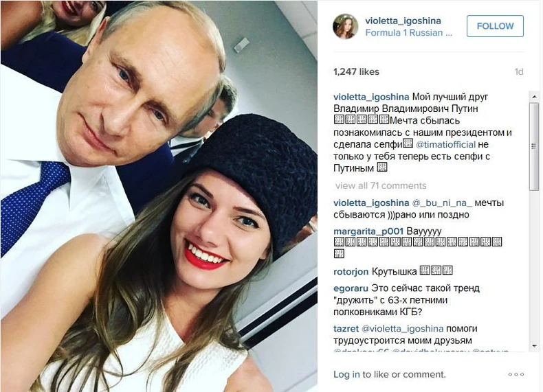Viewport: 543px width, 392px height.
Task: Open tazret commenter profile
Action: click(x=346, y=328)
